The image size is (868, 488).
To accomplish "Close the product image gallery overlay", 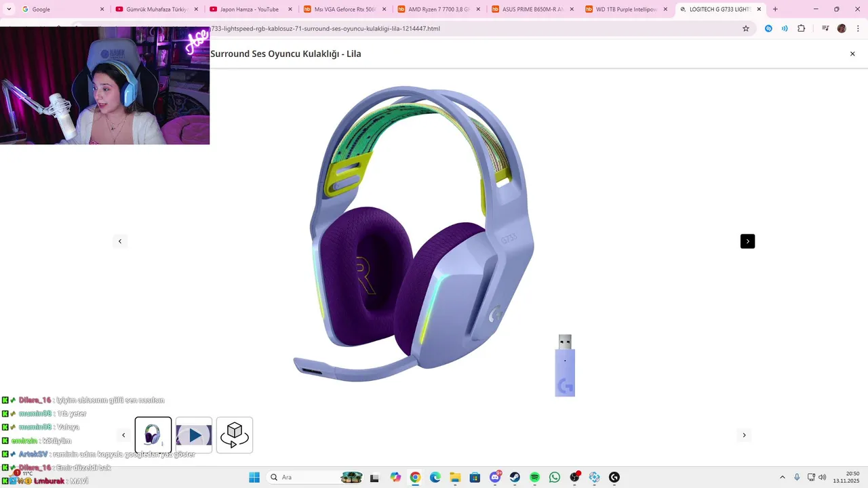I will [852, 54].
